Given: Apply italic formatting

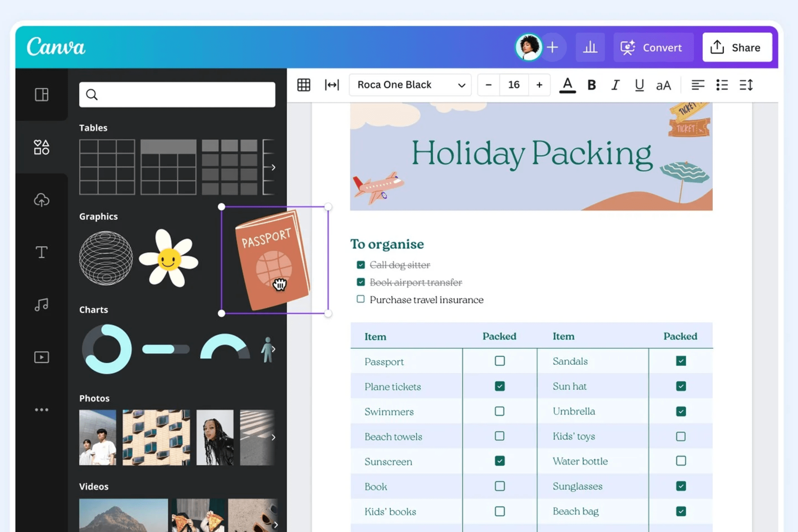Looking at the screenshot, I should pos(615,85).
